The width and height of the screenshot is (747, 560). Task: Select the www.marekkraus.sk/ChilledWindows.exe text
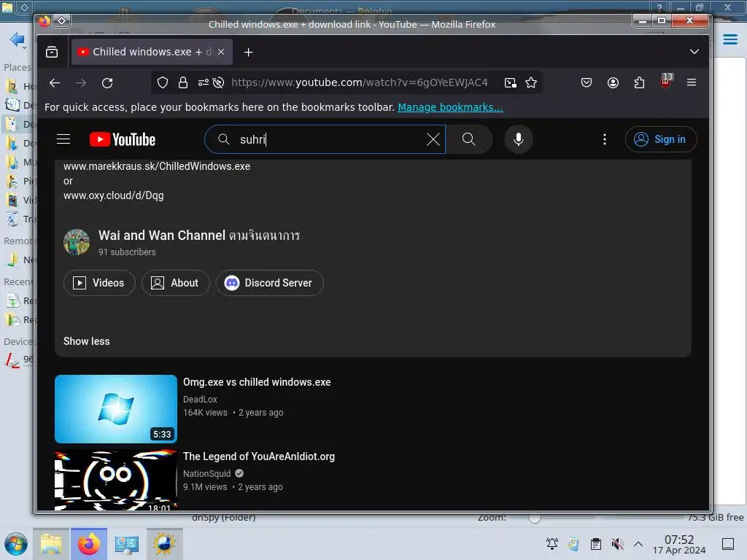tap(157, 166)
